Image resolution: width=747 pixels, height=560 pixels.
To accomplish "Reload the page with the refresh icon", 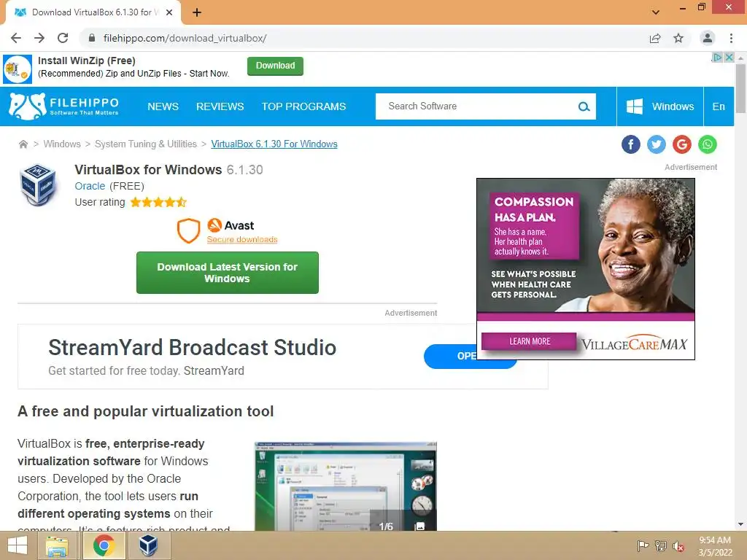I will [63, 38].
